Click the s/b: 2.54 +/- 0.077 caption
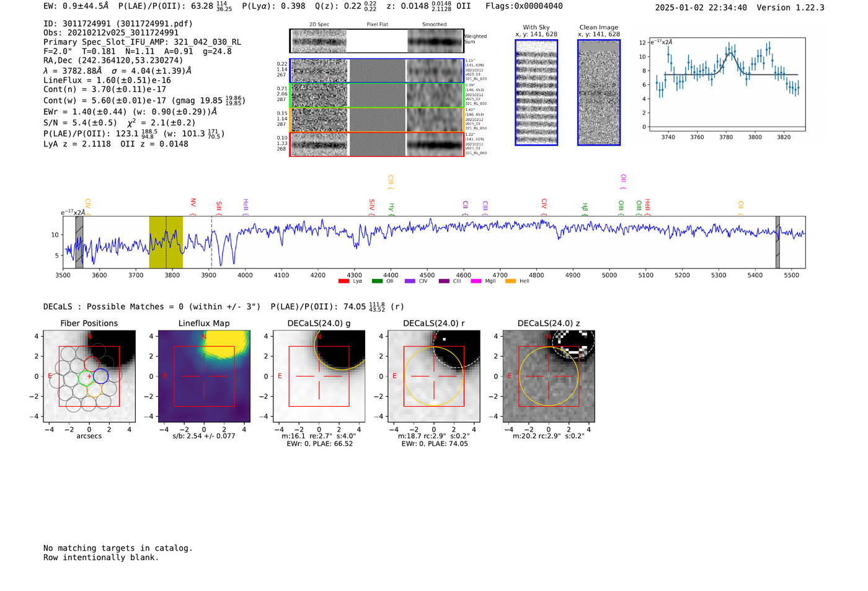 pos(204,437)
